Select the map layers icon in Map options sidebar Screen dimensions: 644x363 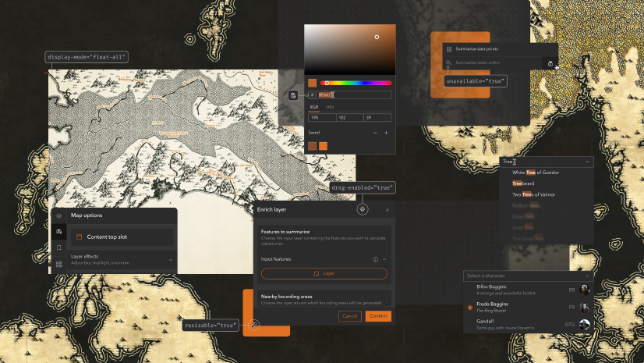(x=58, y=231)
